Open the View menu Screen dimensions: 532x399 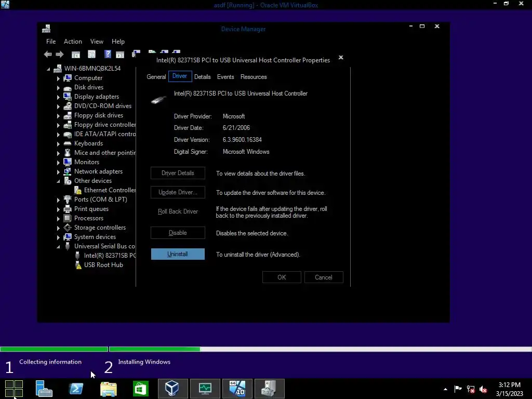click(x=97, y=42)
